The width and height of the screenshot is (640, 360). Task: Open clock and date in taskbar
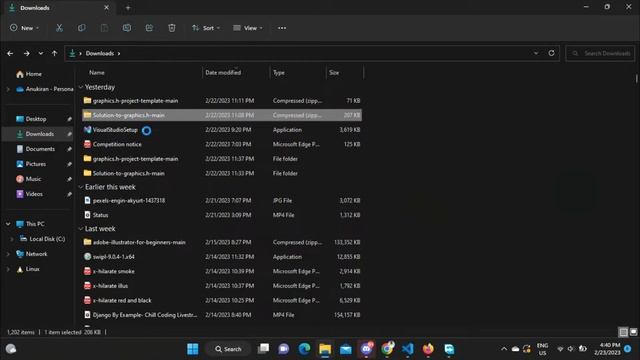607,349
